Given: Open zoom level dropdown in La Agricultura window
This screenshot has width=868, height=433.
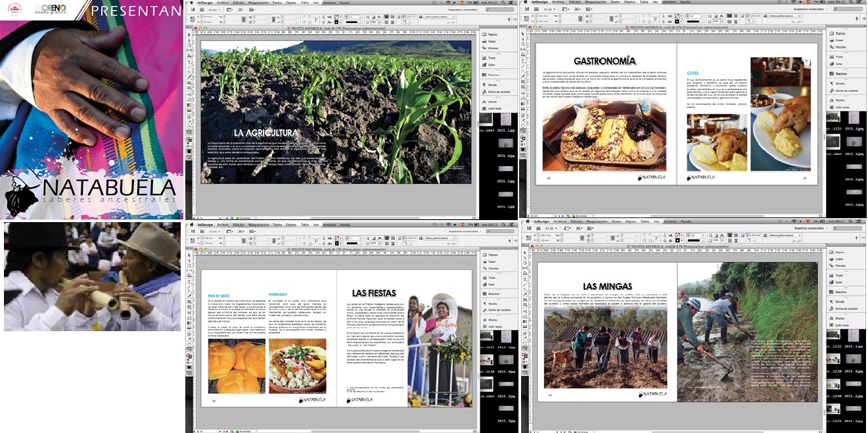Looking at the screenshot, I should point(214,9).
